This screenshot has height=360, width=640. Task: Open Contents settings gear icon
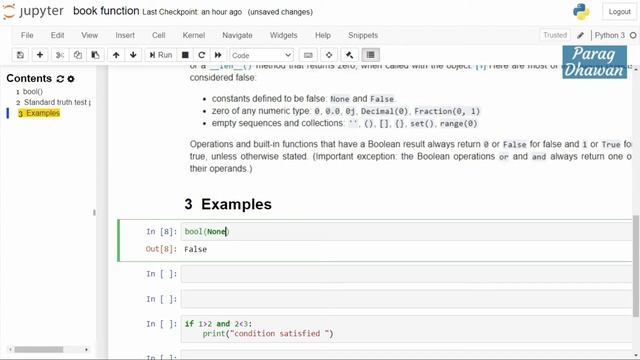pyautogui.click(x=71, y=79)
